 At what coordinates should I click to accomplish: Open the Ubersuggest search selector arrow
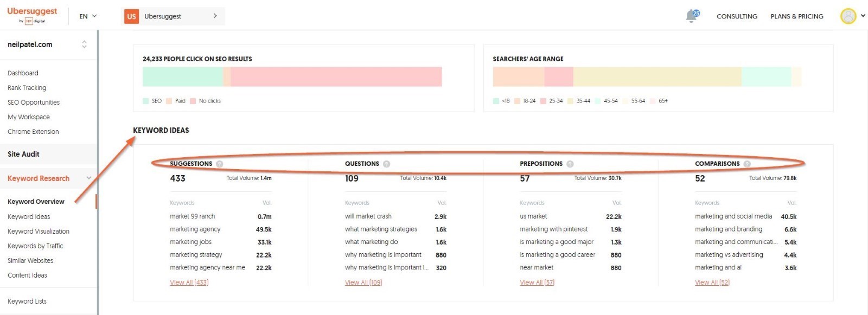point(215,16)
